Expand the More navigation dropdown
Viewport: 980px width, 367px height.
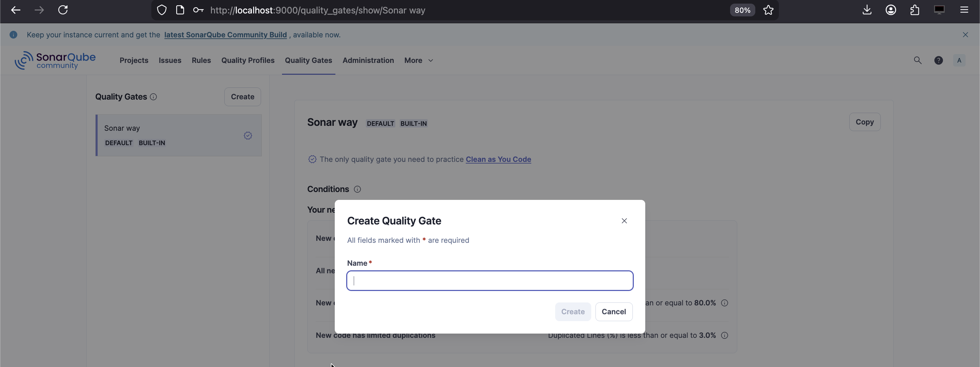tap(419, 60)
